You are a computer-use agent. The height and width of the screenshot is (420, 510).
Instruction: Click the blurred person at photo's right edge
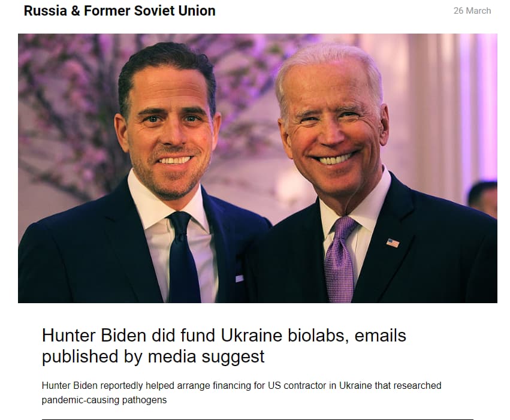pyautogui.click(x=482, y=198)
